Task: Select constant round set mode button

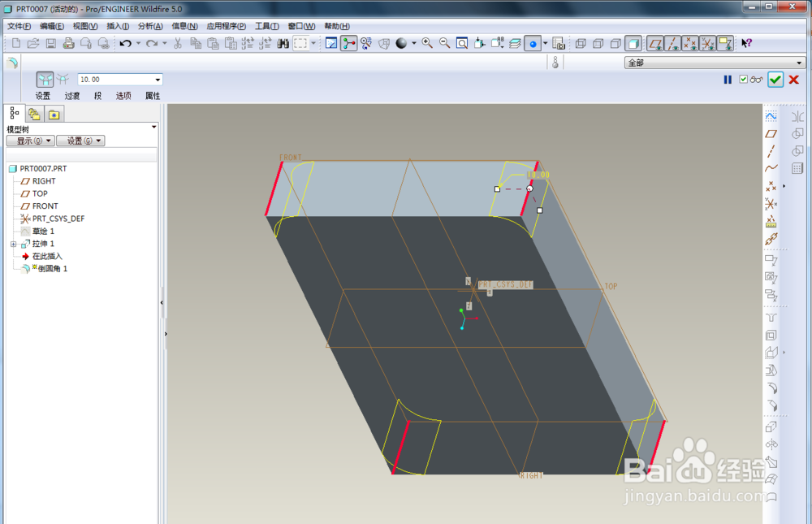Action: click(x=45, y=80)
